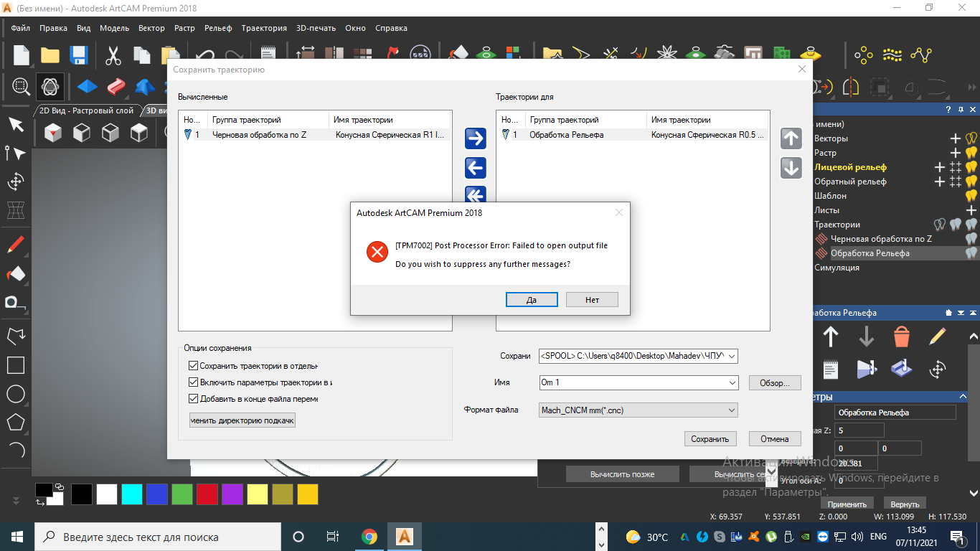
Task: Select the arc drawing tool
Action: (x=16, y=451)
